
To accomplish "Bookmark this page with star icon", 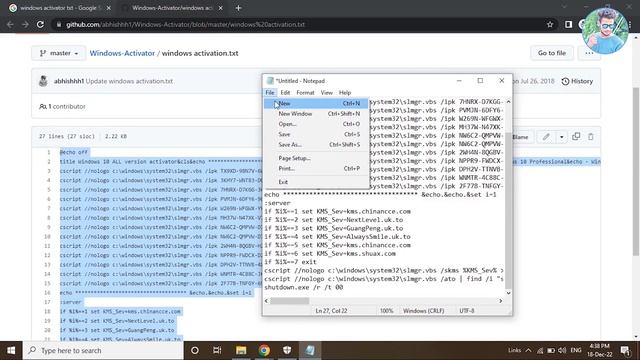I will click(550, 24).
